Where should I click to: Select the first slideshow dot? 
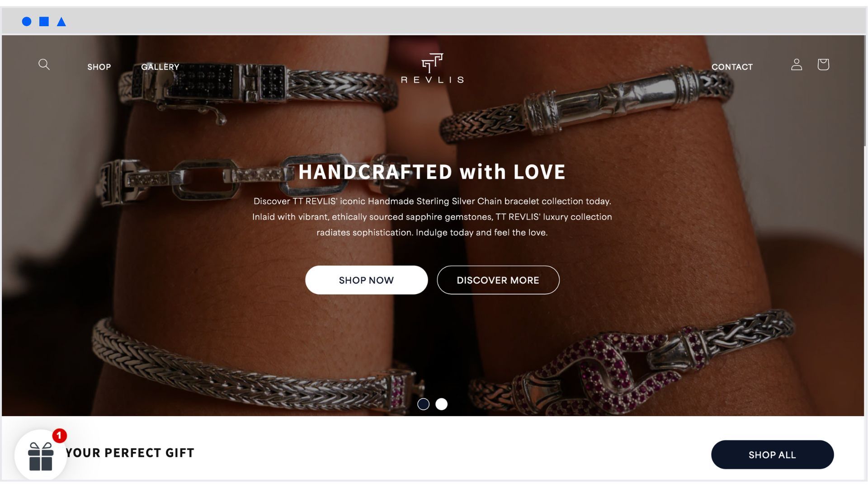pyautogui.click(x=423, y=404)
